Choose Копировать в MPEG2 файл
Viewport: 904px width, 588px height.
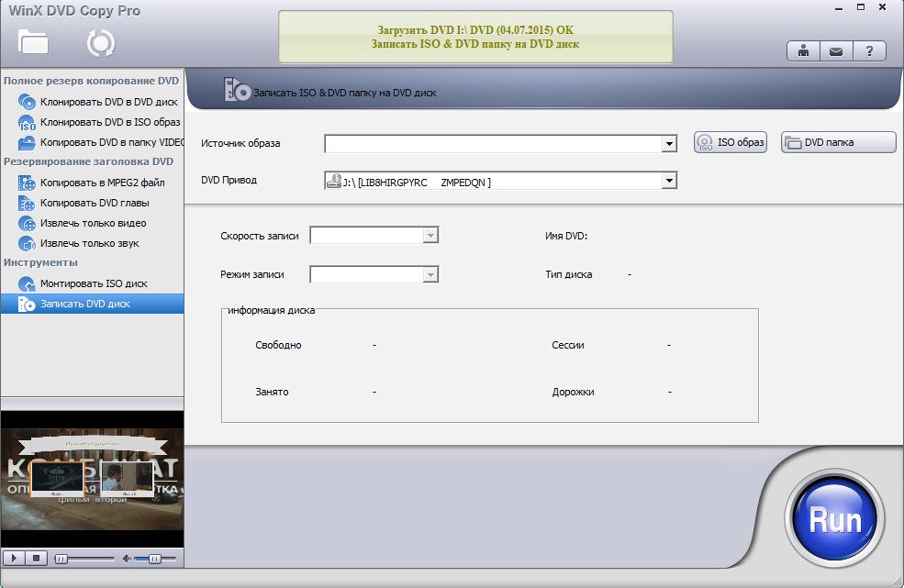[103, 183]
